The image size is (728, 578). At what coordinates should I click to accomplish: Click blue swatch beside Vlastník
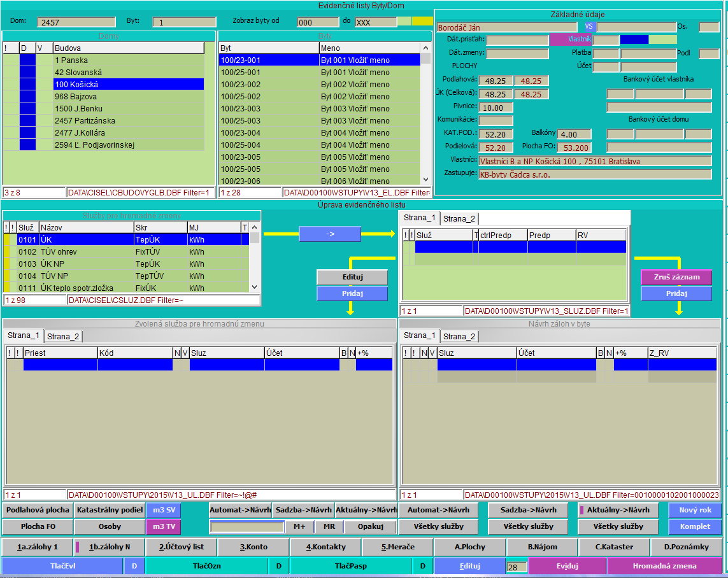(634, 39)
